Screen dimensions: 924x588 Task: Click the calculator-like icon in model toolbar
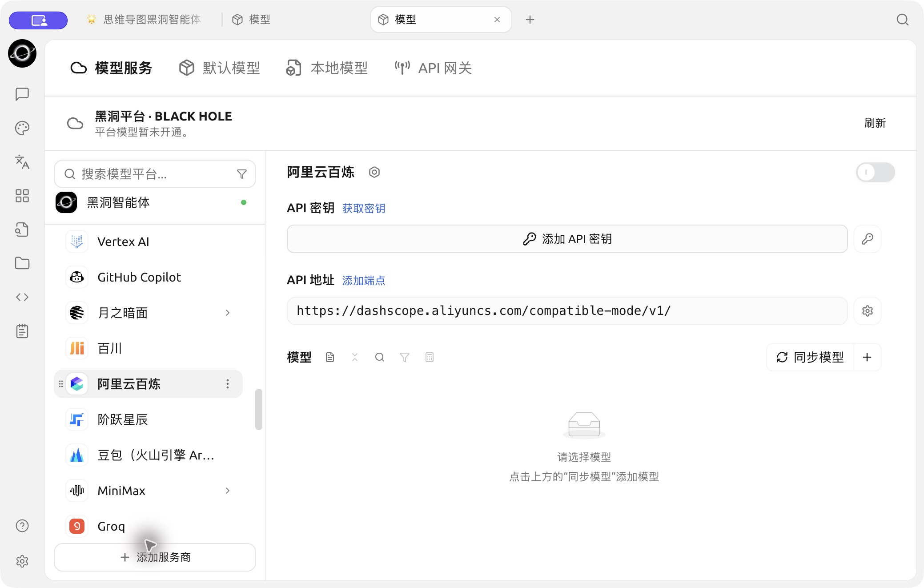[x=430, y=357]
